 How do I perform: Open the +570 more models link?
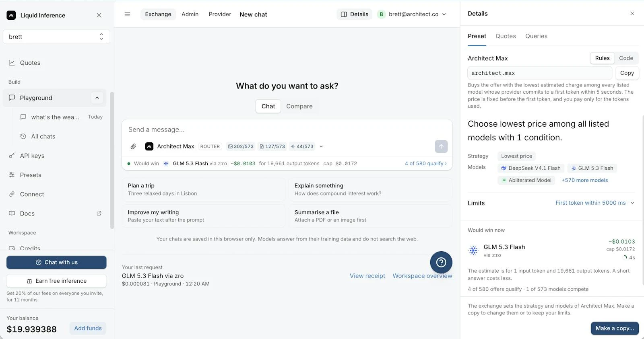click(585, 180)
